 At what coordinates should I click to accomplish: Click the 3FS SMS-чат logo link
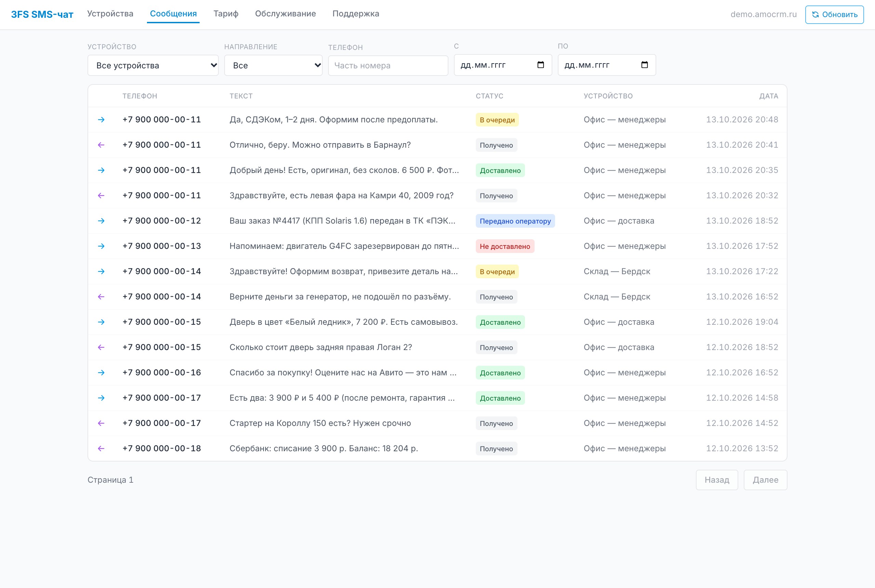coord(42,15)
